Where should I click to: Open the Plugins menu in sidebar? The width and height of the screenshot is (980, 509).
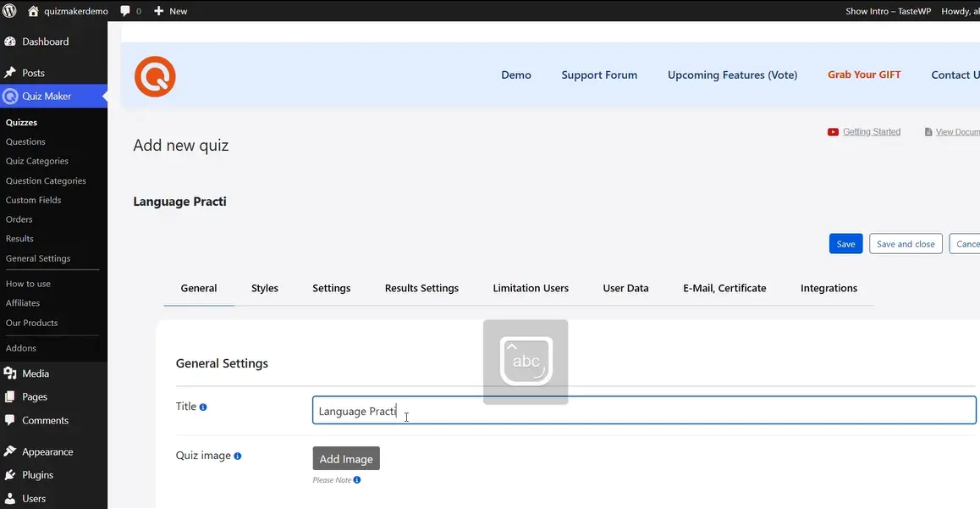tap(37, 475)
